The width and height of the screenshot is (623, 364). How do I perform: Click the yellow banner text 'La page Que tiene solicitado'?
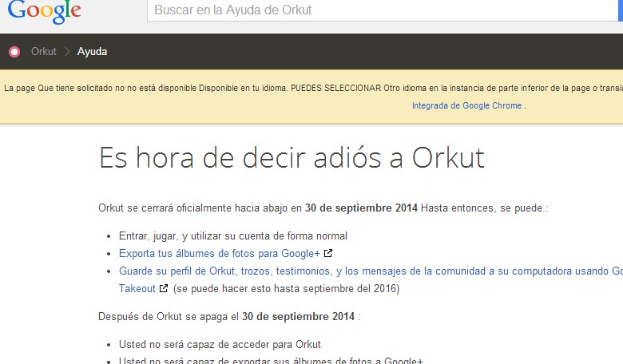tap(313, 88)
